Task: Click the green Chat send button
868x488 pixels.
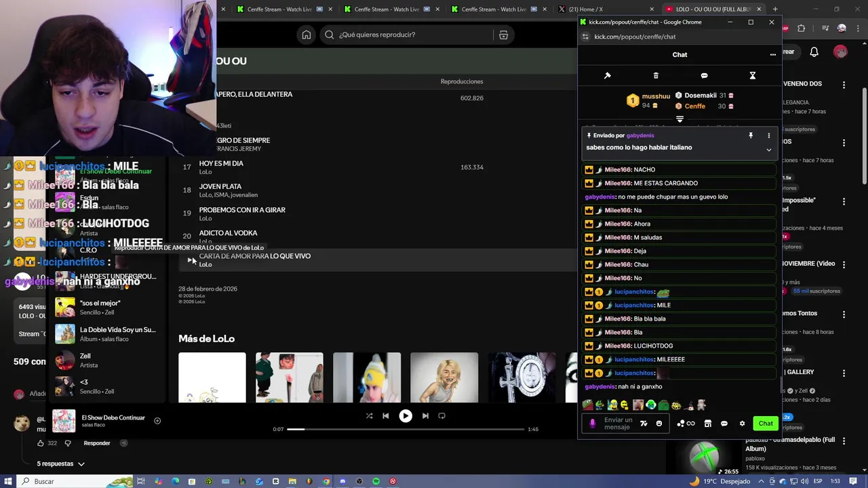Action: point(766,424)
